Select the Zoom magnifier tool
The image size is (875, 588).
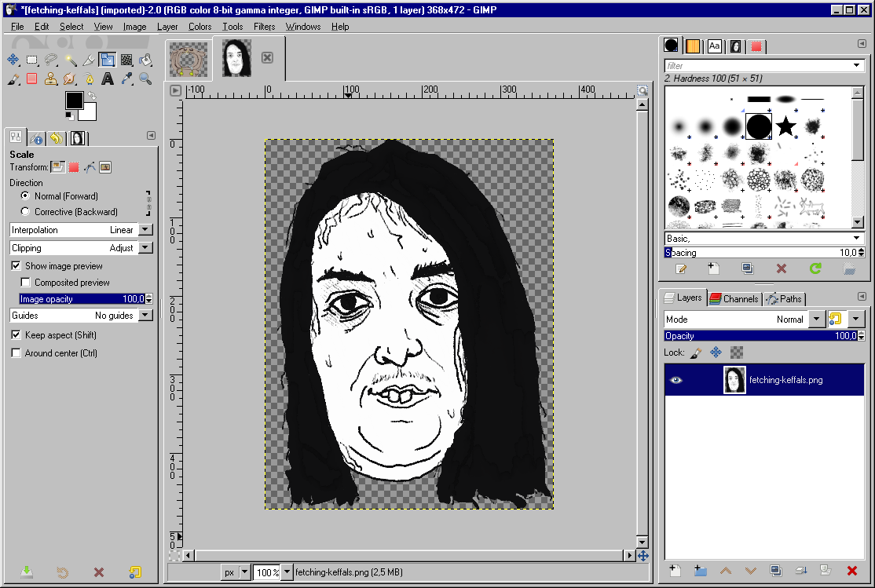(145, 79)
